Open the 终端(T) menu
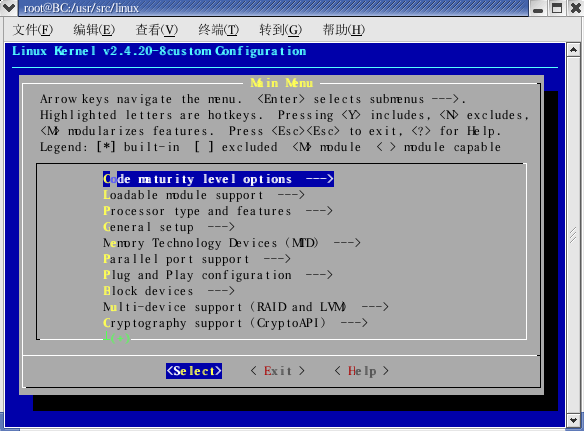The image size is (584, 431). pyautogui.click(x=219, y=29)
